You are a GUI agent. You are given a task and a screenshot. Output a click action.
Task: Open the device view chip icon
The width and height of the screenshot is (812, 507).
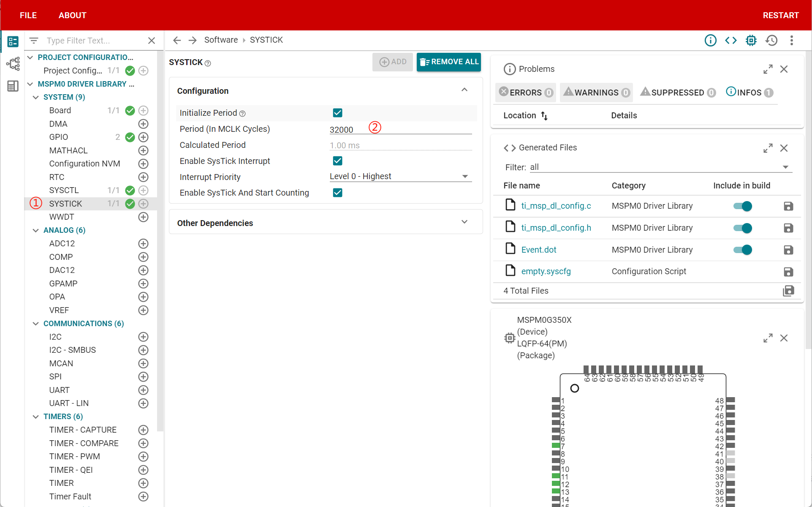click(751, 40)
